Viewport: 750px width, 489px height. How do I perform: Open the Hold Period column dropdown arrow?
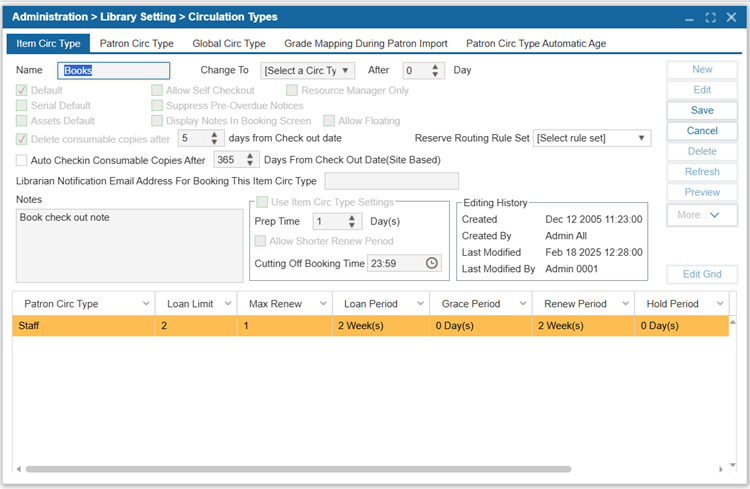719,304
